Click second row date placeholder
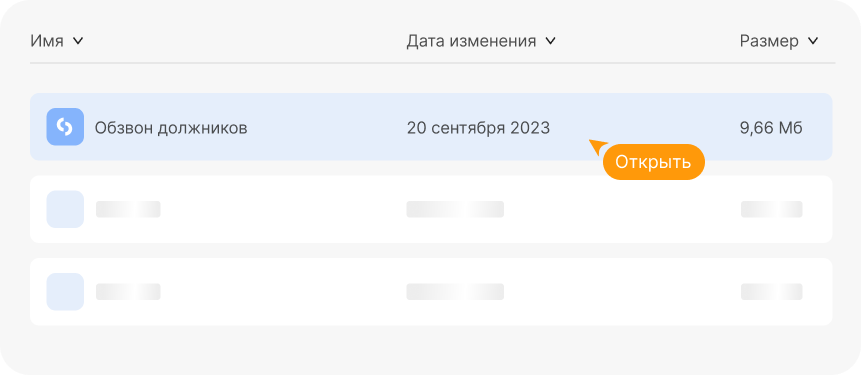The height and width of the screenshot is (375, 861). coord(455,209)
